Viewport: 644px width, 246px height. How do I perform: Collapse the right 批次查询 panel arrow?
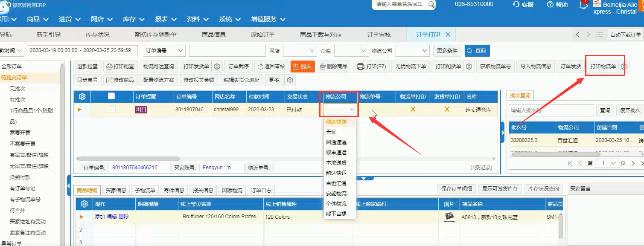pos(503,133)
